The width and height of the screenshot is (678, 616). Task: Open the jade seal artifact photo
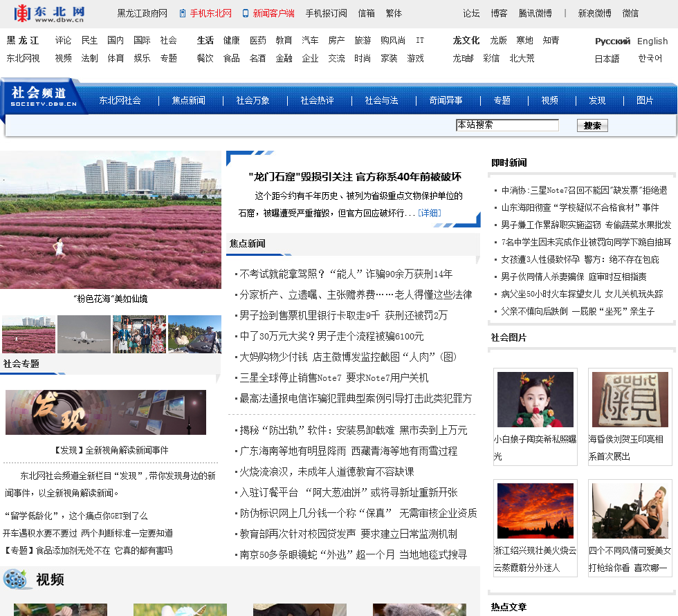630,400
